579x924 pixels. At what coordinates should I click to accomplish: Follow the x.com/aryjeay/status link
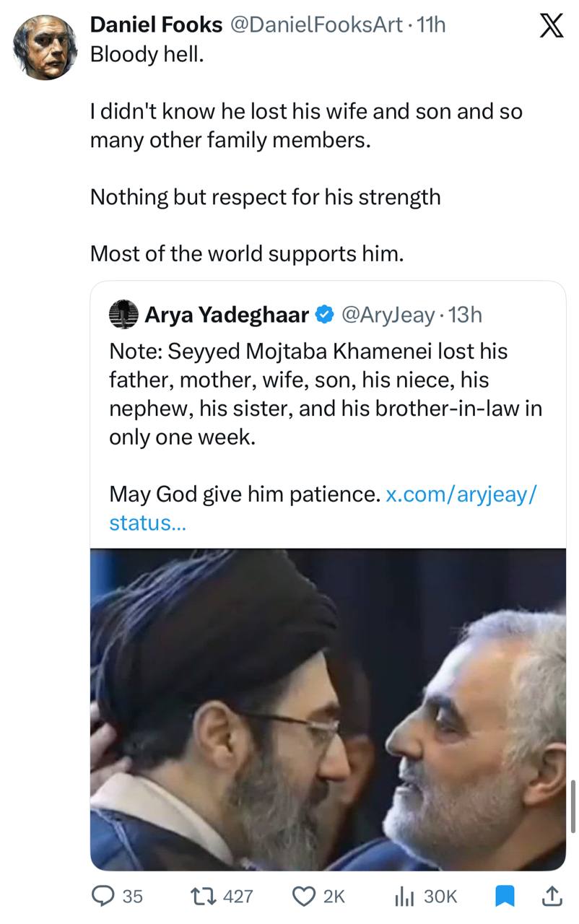462,494
